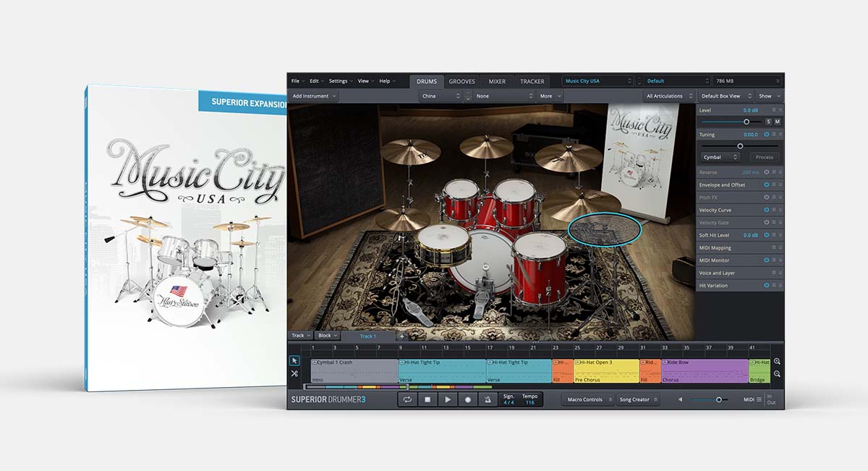Open the China instrument selector

(441, 96)
